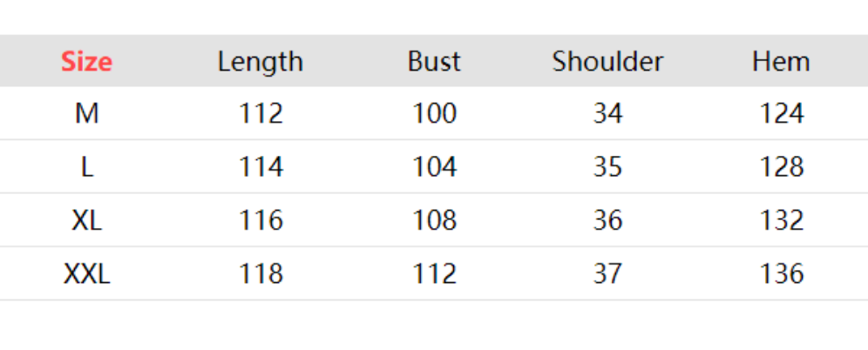This screenshot has height=350, width=868.
Task: Click the XXL size row label
Action: click(86, 274)
